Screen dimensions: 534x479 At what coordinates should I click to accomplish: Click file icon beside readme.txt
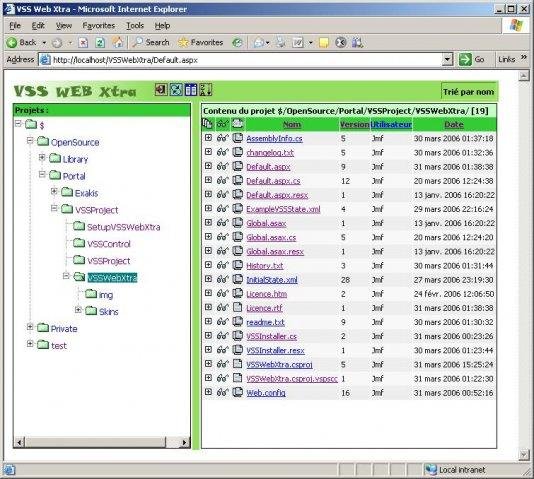(x=237, y=322)
